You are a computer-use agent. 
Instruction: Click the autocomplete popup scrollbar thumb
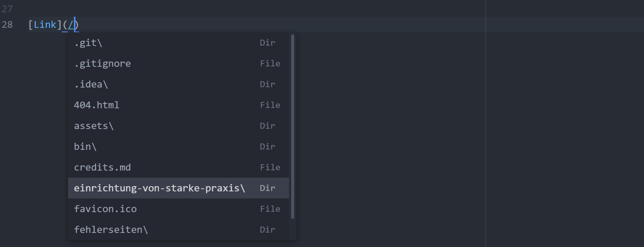(293, 126)
